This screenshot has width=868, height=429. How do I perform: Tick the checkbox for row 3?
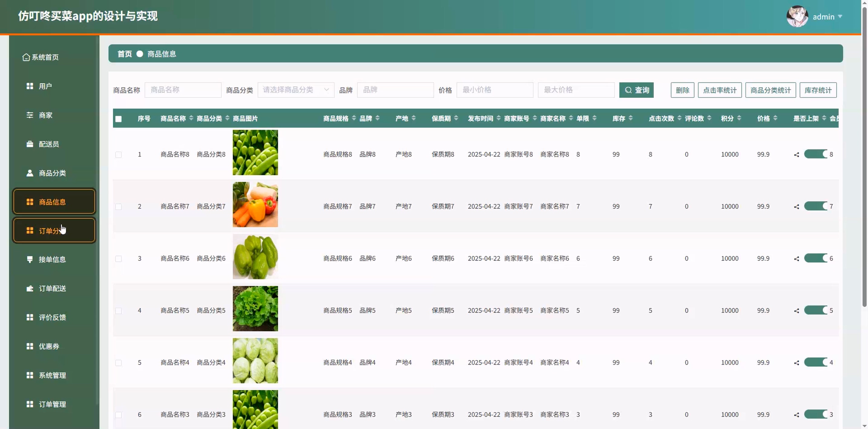(118, 259)
